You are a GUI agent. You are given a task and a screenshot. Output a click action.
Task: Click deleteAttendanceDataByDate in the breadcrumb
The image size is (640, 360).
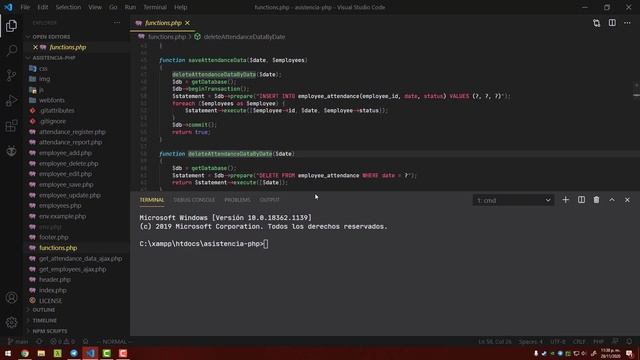pyautogui.click(x=244, y=37)
